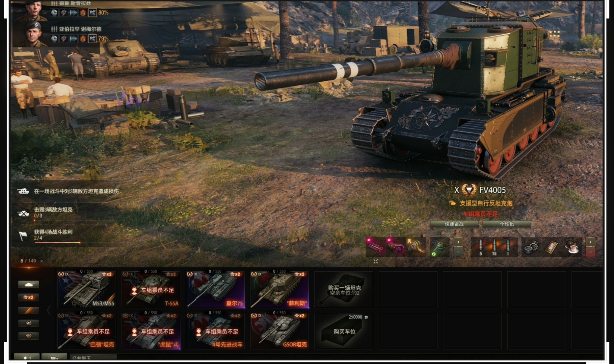Viewport: 614px width, 364px height.
Task: Select the first pink gun rammer equipment slot
Action: pyautogui.click(x=376, y=247)
